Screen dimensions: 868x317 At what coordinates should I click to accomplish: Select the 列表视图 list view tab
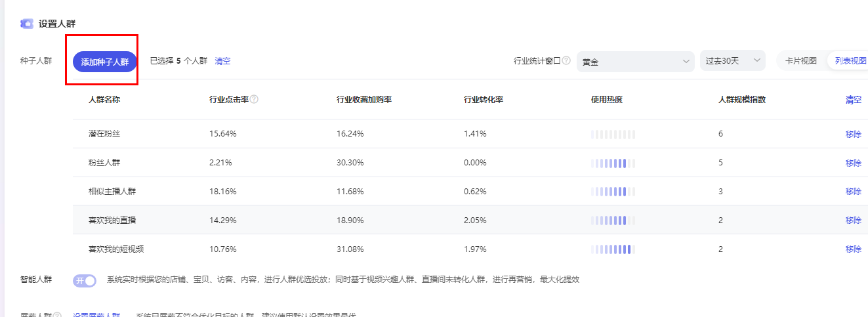(x=850, y=61)
